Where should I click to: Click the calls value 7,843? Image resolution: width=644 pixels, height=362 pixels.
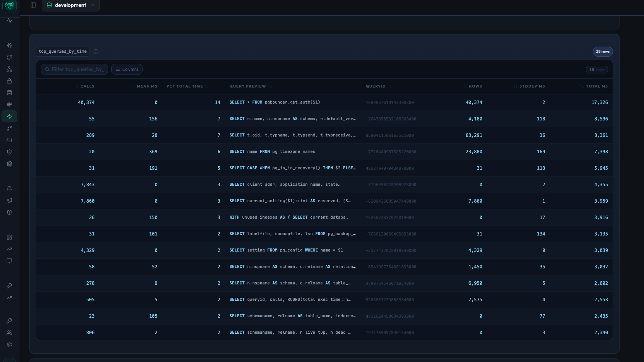pos(88,185)
